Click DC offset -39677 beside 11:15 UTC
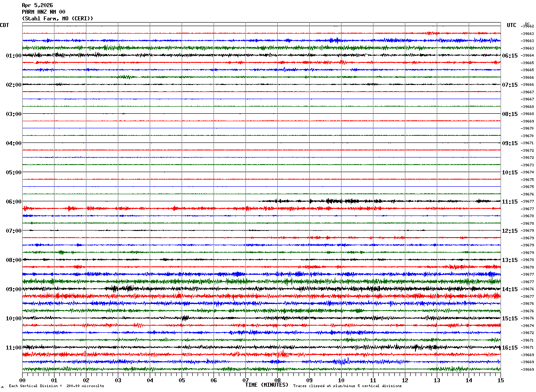Viewport: 536px width, 392px height. click(x=528, y=201)
